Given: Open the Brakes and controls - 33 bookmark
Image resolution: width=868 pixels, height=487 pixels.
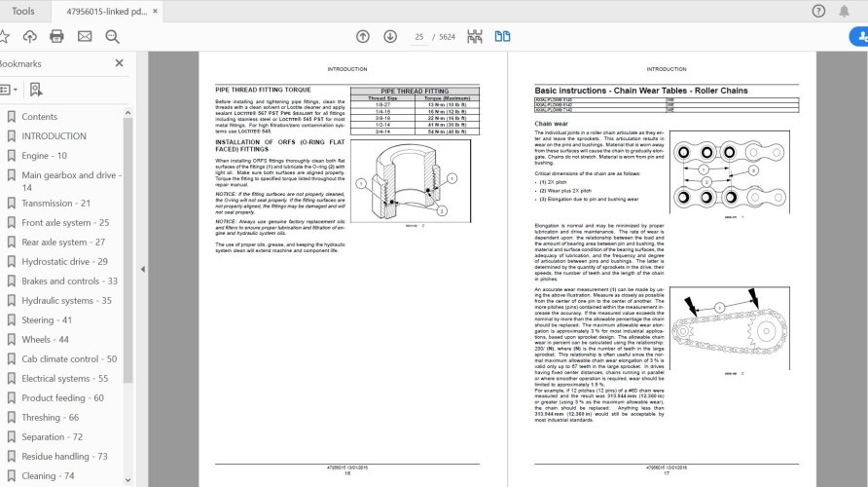Looking at the screenshot, I should (70, 281).
